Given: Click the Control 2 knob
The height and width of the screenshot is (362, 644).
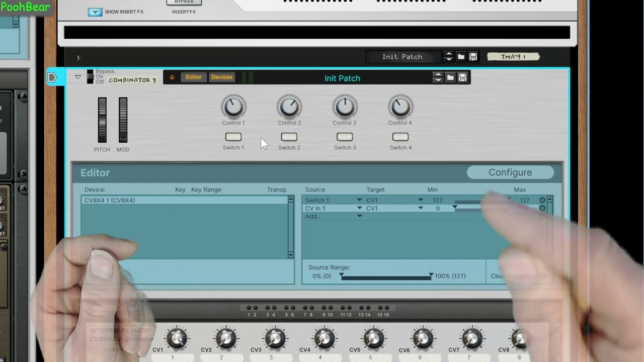Looking at the screenshot, I should point(289,107).
